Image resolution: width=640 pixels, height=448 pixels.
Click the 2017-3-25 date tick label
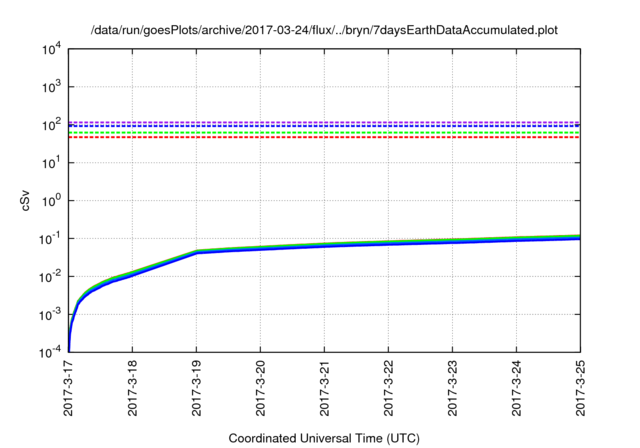[x=580, y=388]
